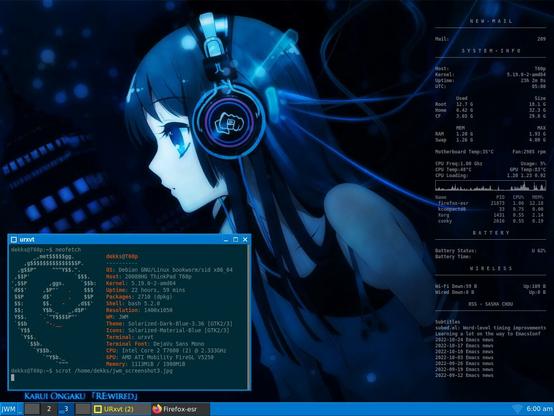Click the OS: Debian GNU/Linux line
This screenshot has width=554, height=416.
coord(169,270)
